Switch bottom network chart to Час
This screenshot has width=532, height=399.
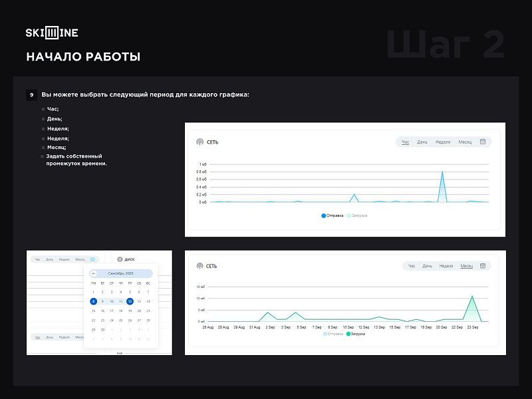point(412,266)
